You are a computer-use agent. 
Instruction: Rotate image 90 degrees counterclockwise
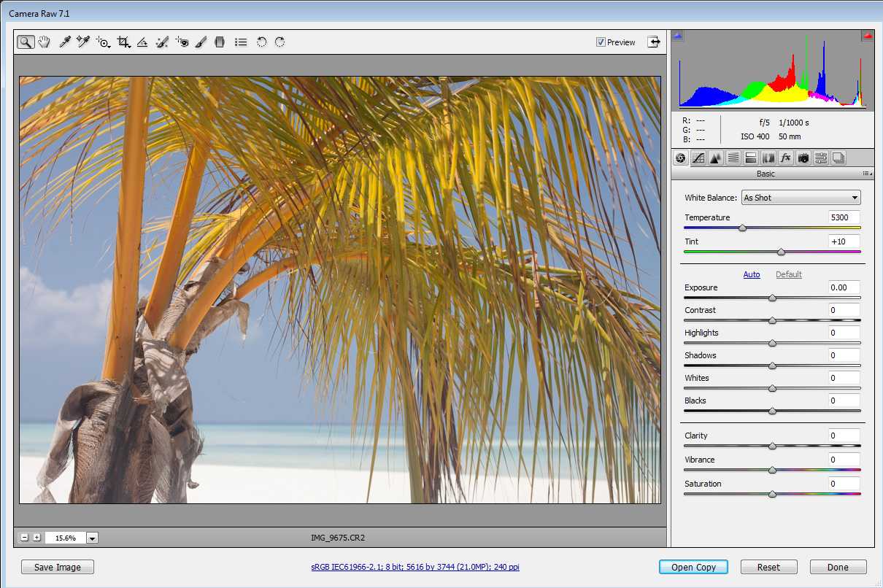point(261,42)
